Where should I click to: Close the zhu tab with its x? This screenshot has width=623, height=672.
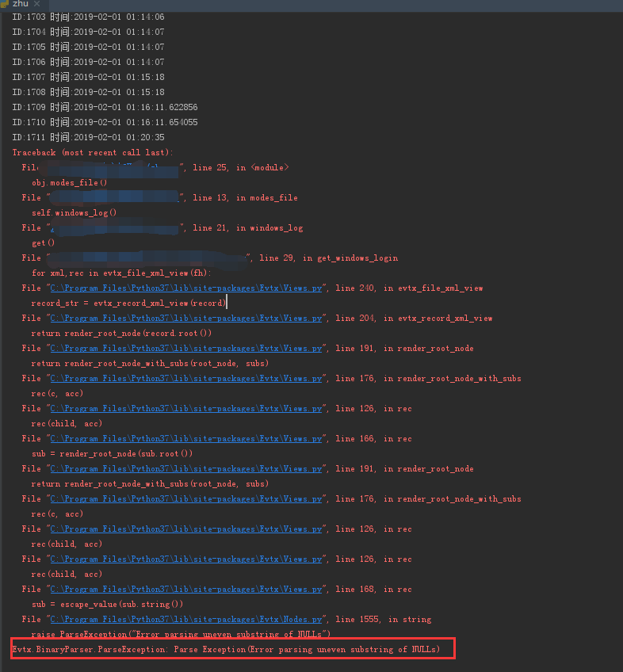pyautogui.click(x=37, y=4)
